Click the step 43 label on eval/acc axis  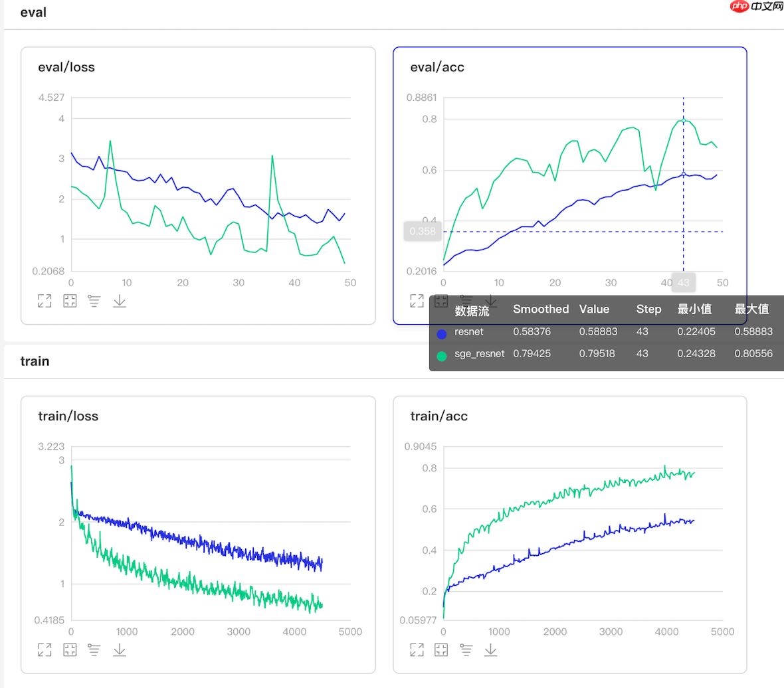point(683,282)
